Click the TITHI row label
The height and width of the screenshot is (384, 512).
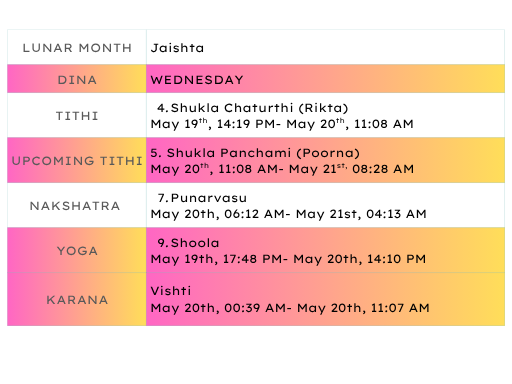[x=77, y=116]
